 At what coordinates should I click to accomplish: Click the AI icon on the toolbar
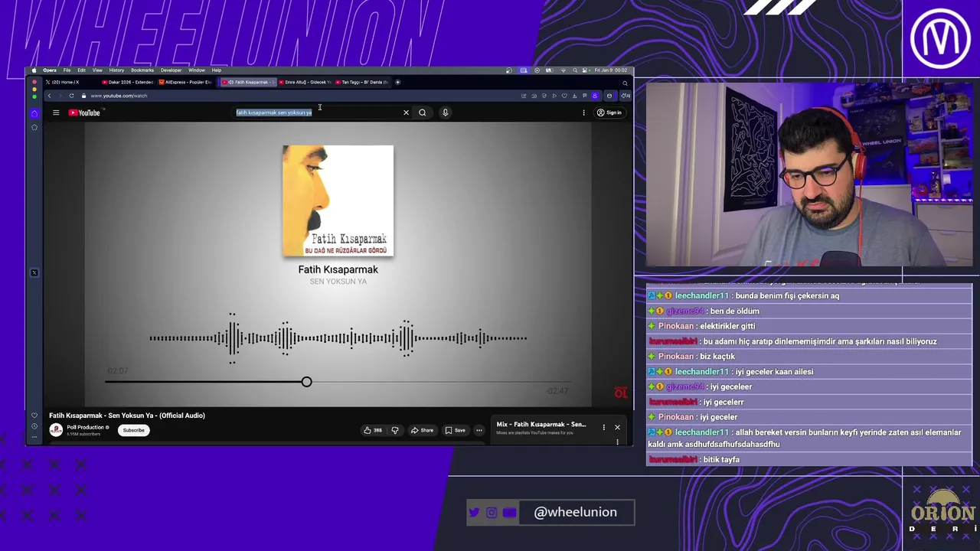coord(626,96)
